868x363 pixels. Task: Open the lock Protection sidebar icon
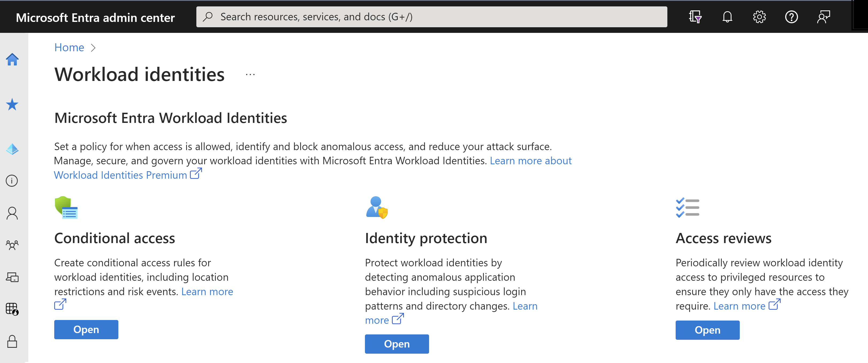point(12,341)
